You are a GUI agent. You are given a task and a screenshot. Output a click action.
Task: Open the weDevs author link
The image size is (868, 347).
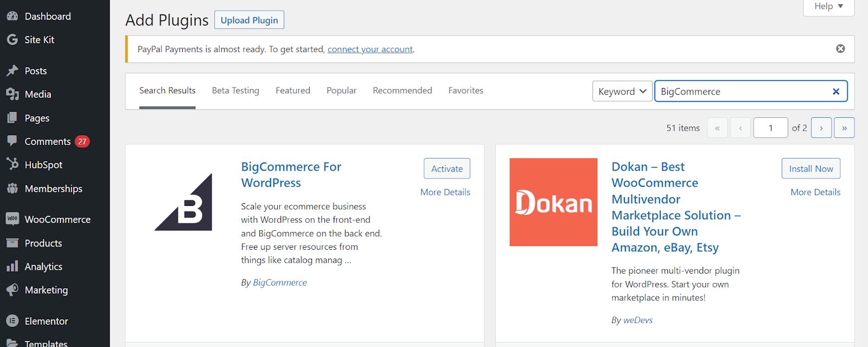point(638,320)
